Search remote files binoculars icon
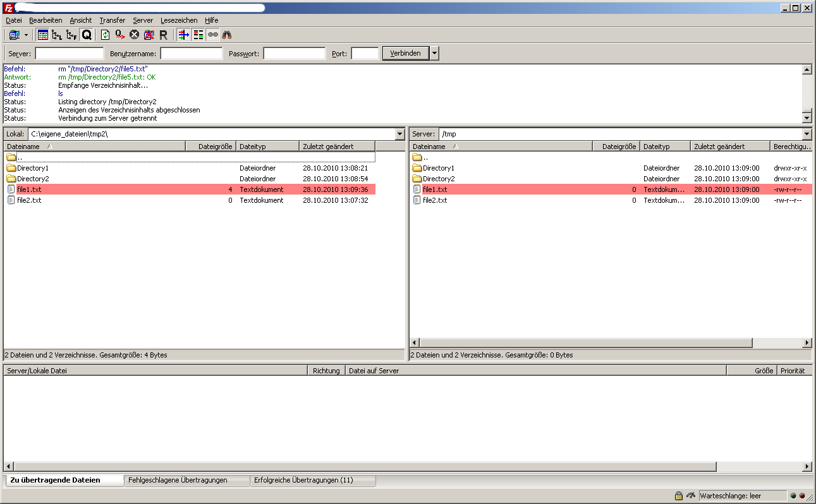Image resolution: width=816 pixels, height=504 pixels. [226, 35]
